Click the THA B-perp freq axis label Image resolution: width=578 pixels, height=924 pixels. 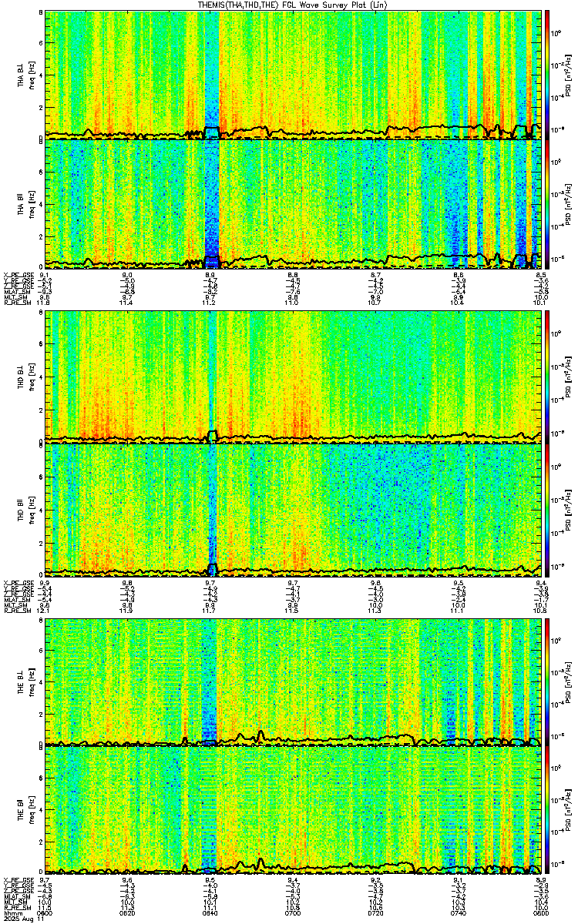[x=32, y=74]
